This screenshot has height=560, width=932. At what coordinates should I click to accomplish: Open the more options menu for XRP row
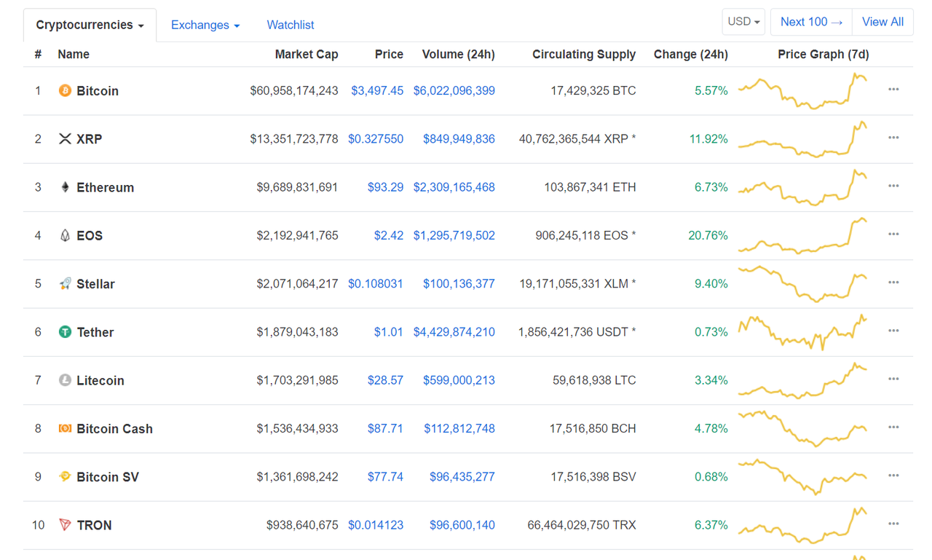point(893,138)
